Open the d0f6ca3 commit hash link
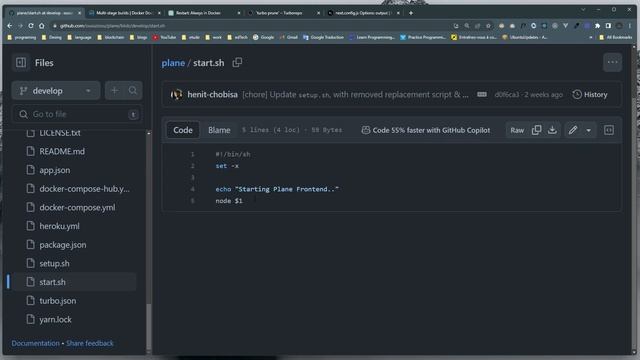 [507, 95]
